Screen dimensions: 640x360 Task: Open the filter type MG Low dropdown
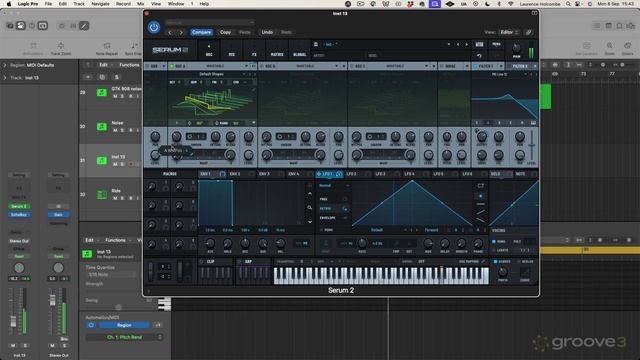500,74
